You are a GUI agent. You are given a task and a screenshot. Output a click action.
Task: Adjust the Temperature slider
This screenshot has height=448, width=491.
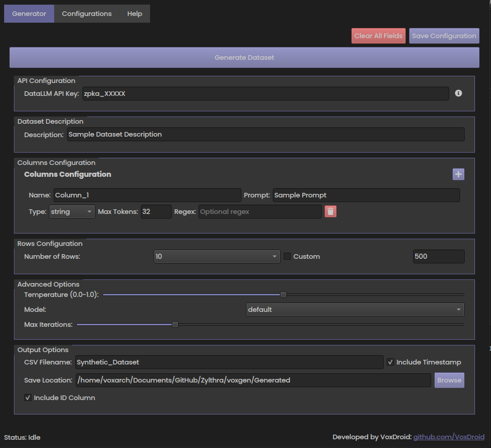[x=283, y=294]
